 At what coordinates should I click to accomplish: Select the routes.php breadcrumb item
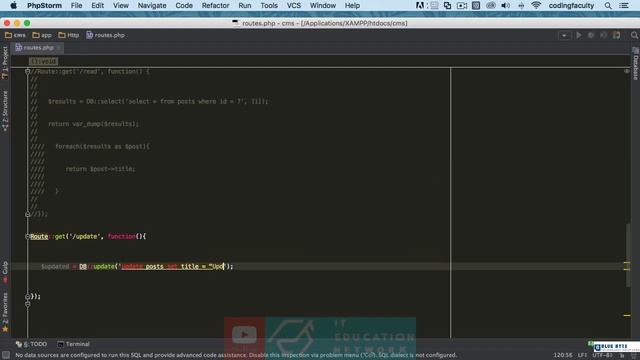(105, 35)
